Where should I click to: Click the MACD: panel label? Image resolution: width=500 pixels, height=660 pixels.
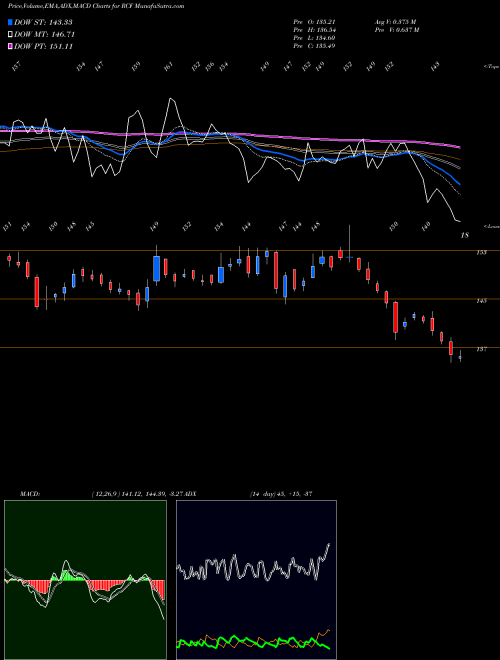point(30,494)
